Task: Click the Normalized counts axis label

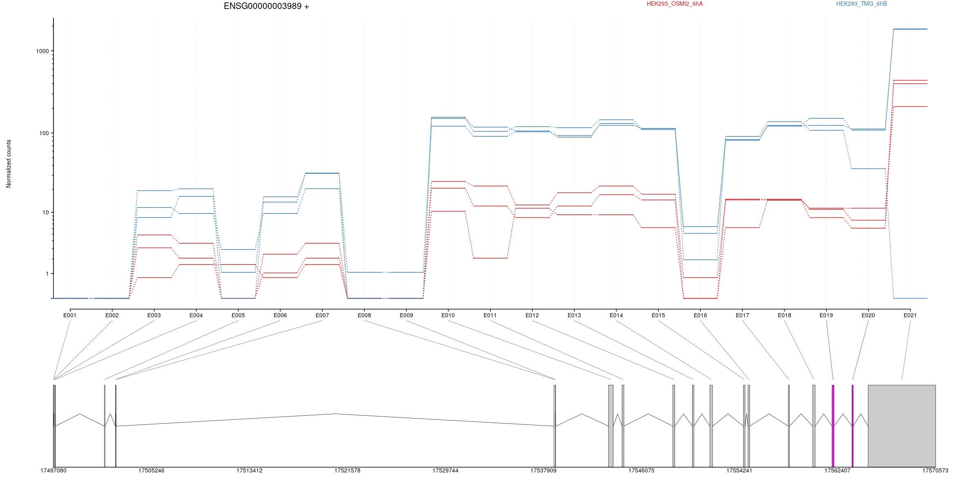Action: coord(9,164)
